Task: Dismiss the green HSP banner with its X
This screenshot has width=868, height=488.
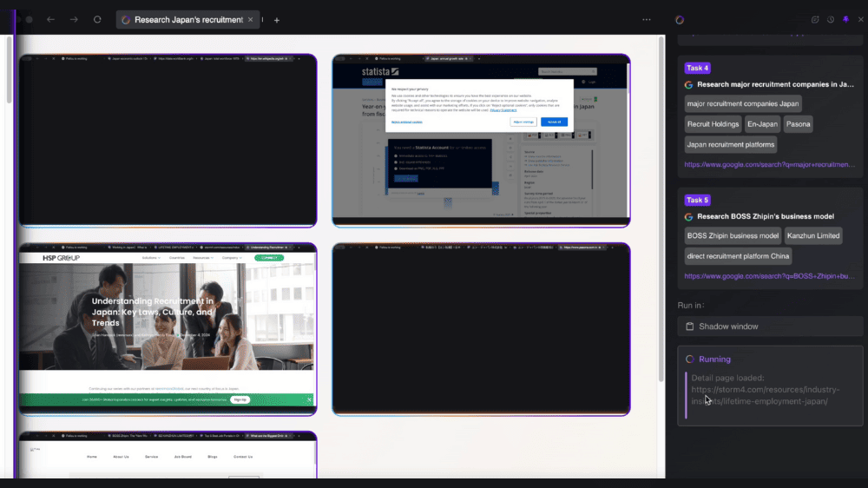Action: [310, 399]
